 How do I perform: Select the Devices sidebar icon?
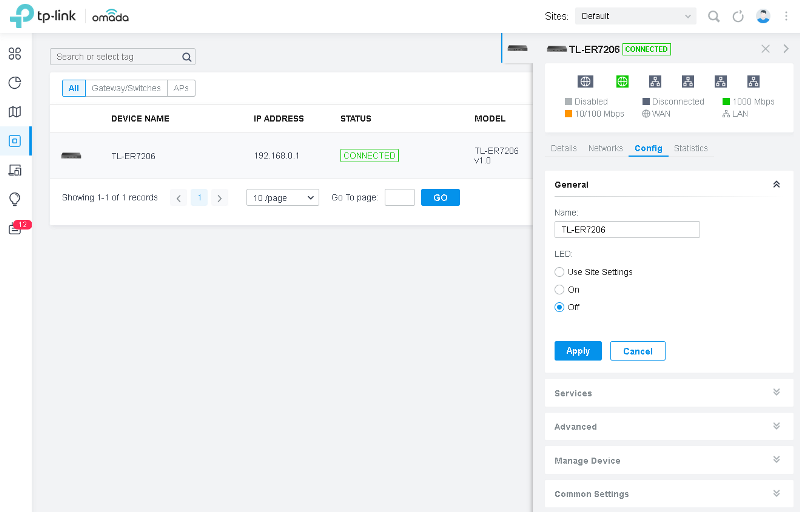click(15, 141)
